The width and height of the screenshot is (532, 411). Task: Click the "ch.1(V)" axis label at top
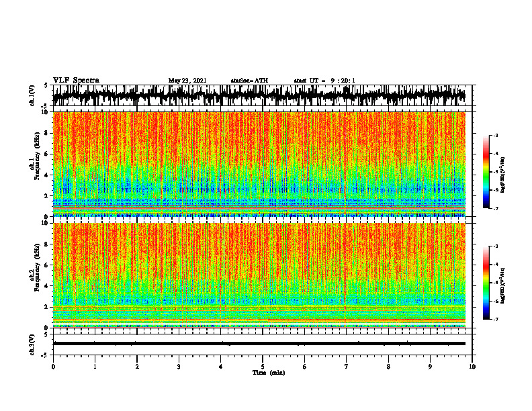pyautogui.click(x=32, y=95)
